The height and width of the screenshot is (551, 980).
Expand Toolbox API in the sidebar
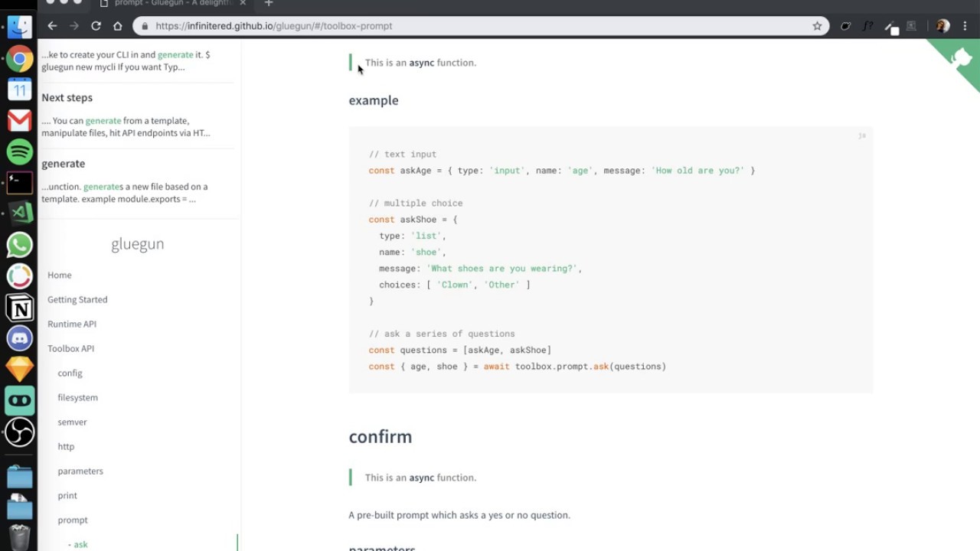pyautogui.click(x=70, y=349)
